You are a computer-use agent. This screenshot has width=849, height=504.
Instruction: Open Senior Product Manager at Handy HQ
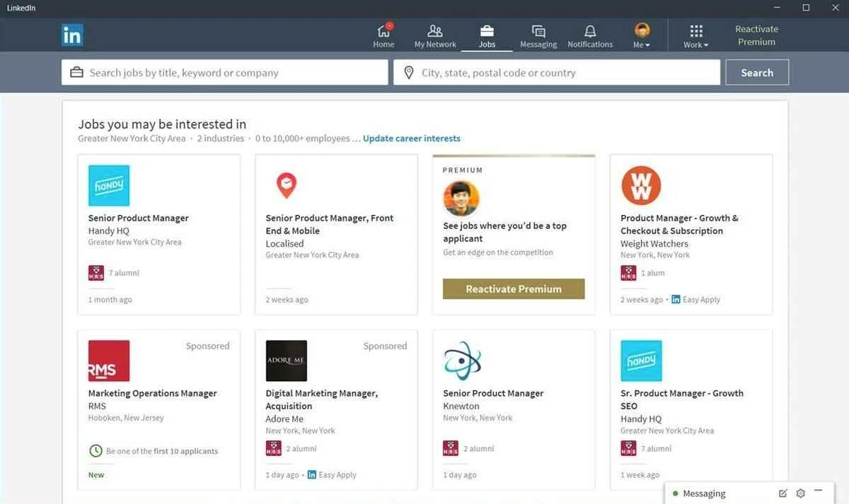(139, 218)
